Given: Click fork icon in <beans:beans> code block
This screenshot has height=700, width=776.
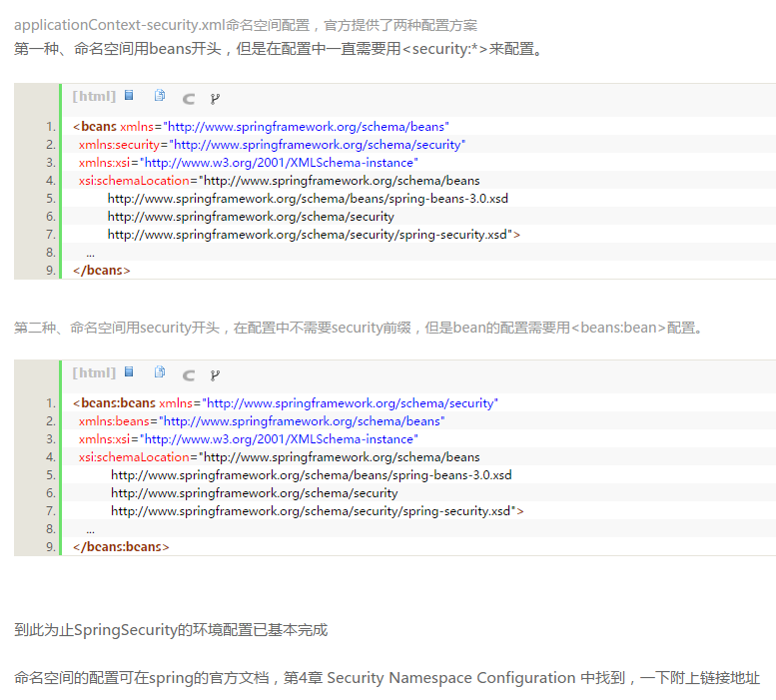Looking at the screenshot, I should click(x=215, y=375).
